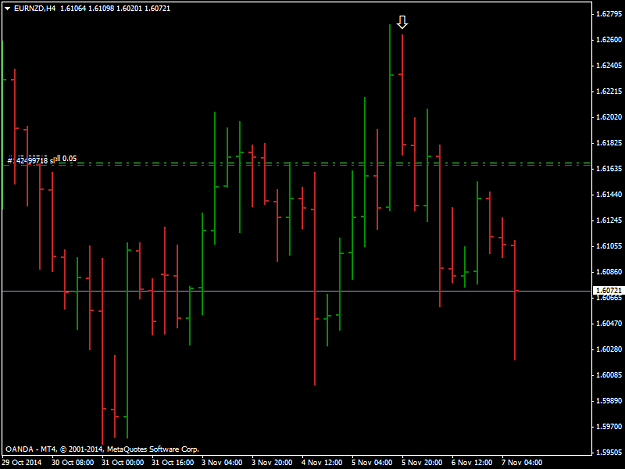Click the high value 1.61098 in the header
Image resolution: width=625 pixels, height=469 pixels.
pyautogui.click(x=101, y=8)
